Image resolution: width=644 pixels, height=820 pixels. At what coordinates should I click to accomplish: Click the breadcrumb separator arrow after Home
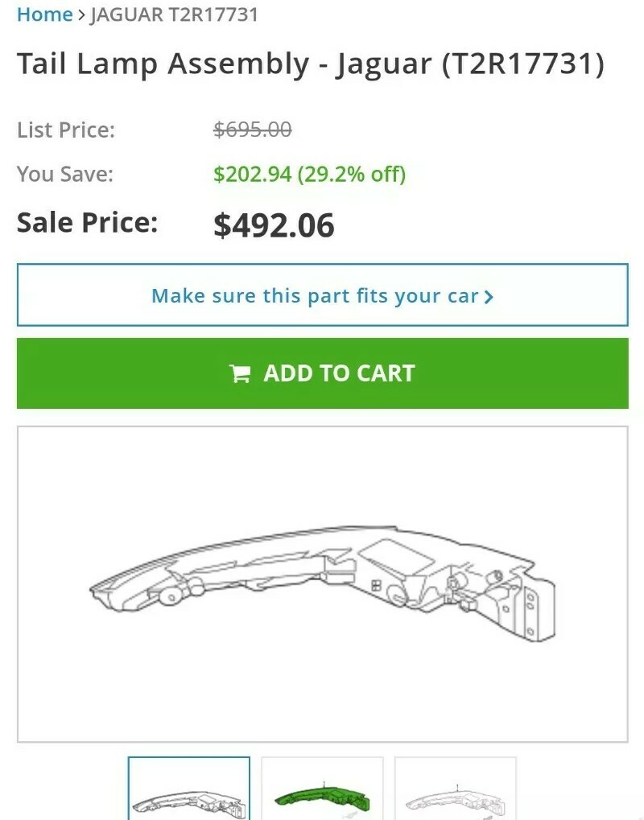click(81, 14)
